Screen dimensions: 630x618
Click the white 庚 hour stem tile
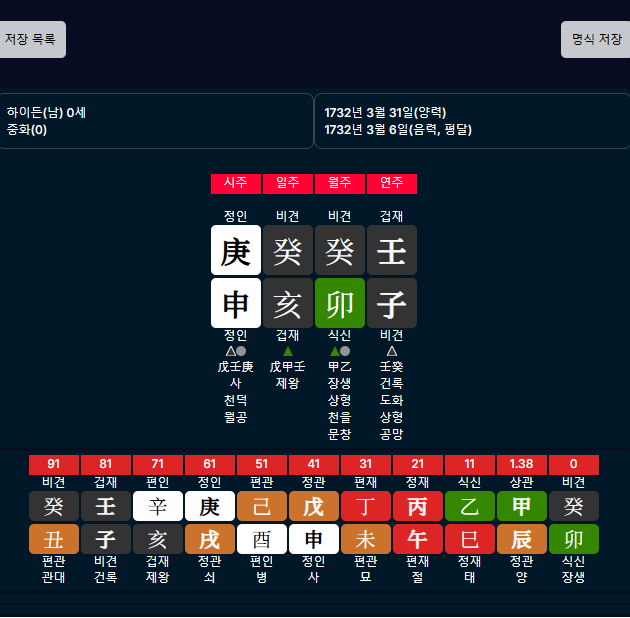pyautogui.click(x=236, y=250)
